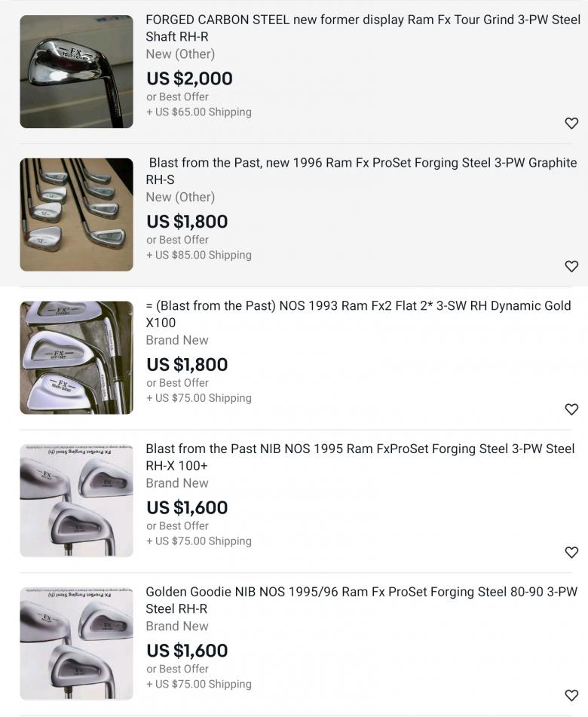This screenshot has height=717, width=588.
Task: Favorite the Golden Goodie listing with heart
Action: click(x=571, y=695)
